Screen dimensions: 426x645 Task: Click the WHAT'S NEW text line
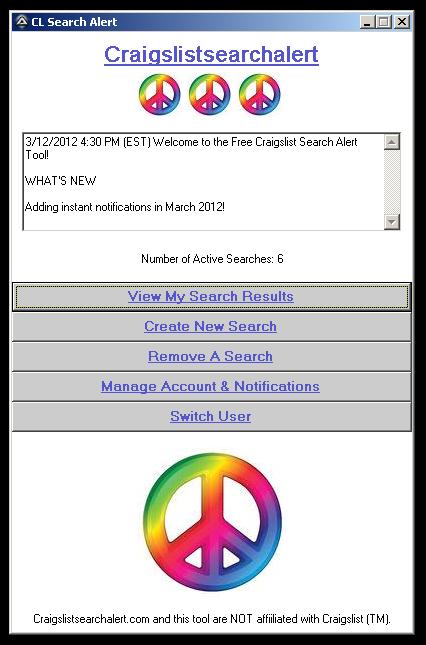coord(61,181)
